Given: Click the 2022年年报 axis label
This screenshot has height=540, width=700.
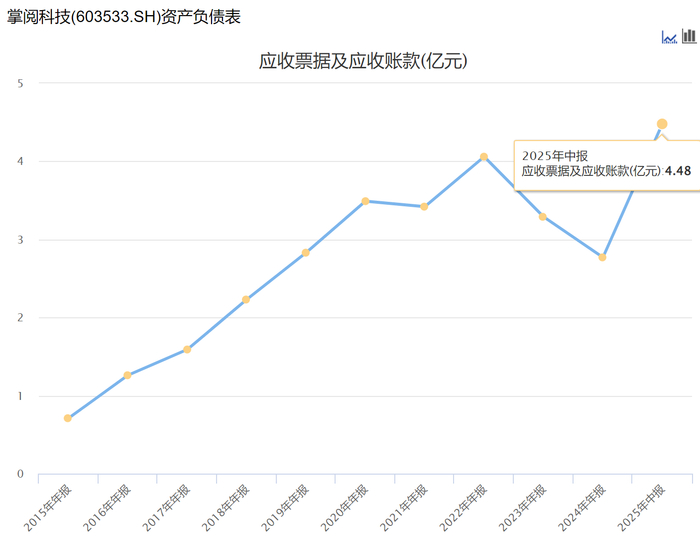Looking at the screenshot, I should tap(463, 508).
